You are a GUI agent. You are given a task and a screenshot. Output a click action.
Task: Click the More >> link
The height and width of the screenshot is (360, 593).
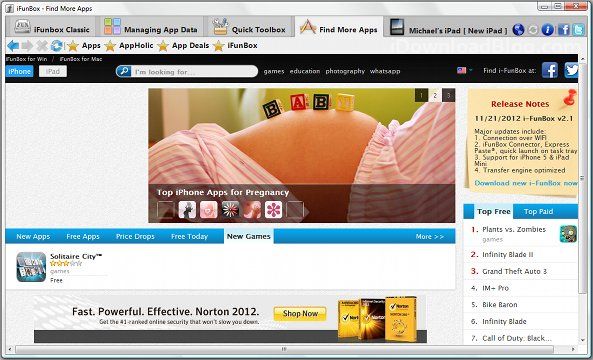point(430,236)
